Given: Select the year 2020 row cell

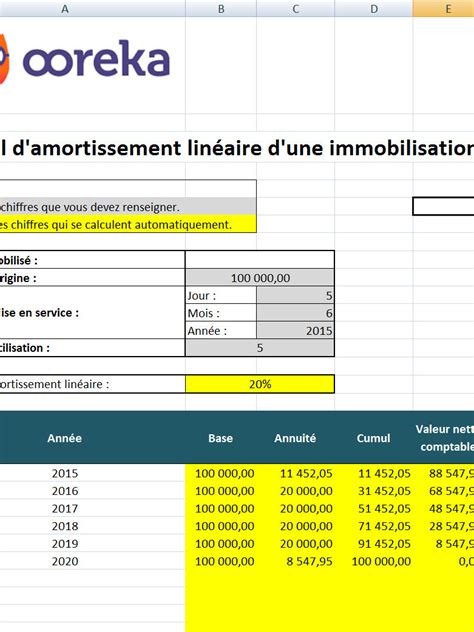Looking at the screenshot, I should pos(92,561).
